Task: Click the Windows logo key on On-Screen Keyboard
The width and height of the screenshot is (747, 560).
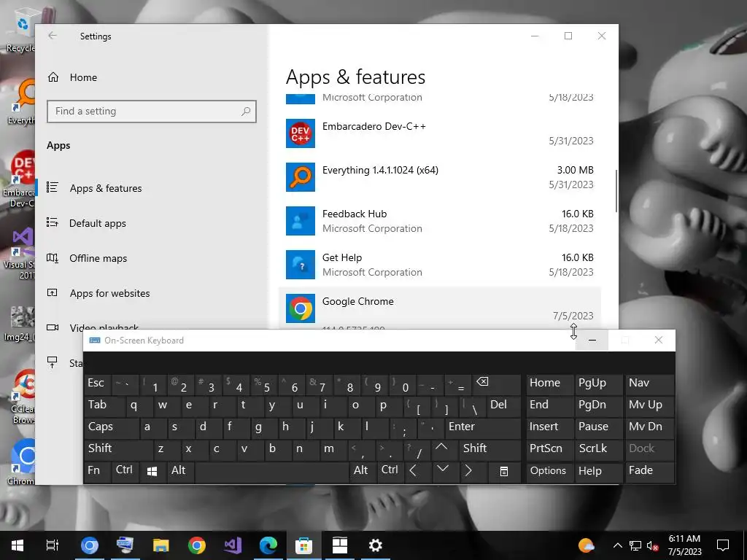Action: pyautogui.click(x=152, y=471)
